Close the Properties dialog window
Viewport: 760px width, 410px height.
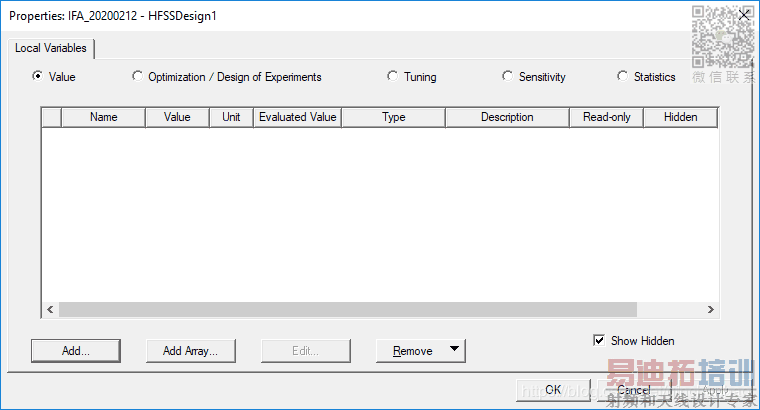744,15
